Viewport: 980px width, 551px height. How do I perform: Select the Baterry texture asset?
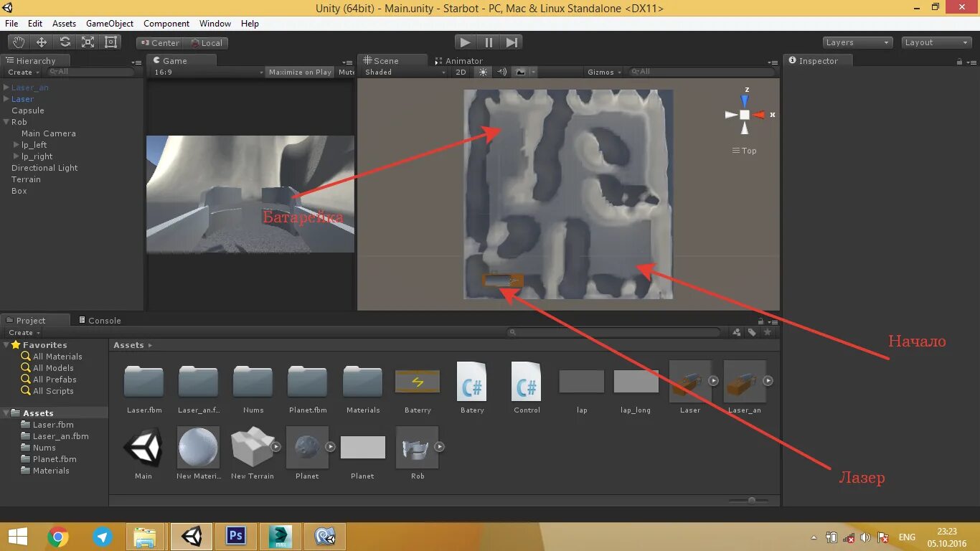pyautogui.click(x=418, y=388)
